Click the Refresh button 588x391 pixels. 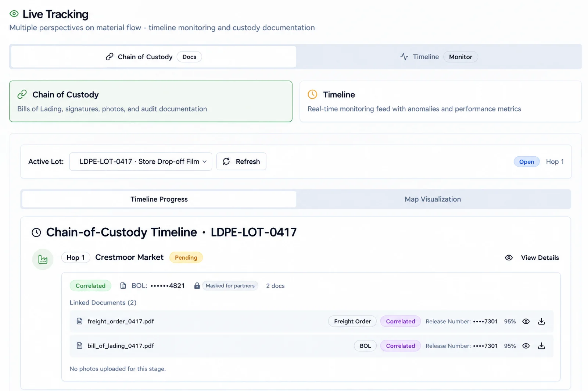pyautogui.click(x=241, y=161)
